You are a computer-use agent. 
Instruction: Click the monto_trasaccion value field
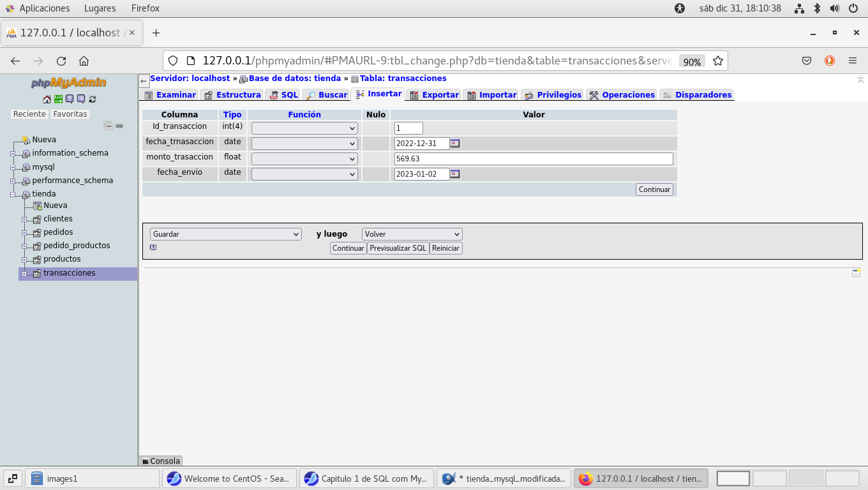point(534,159)
